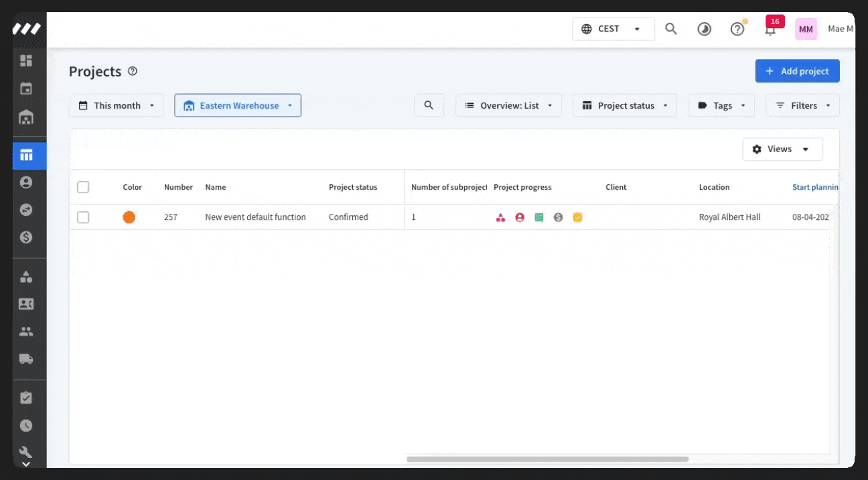Click the horizontal scrollbar below the table
This screenshot has height=480, width=868.
(547, 459)
